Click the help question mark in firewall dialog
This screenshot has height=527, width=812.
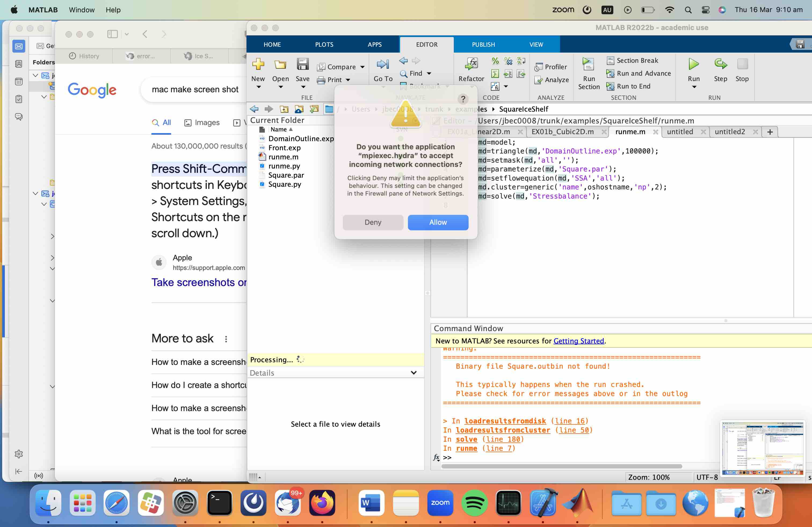[x=463, y=99]
